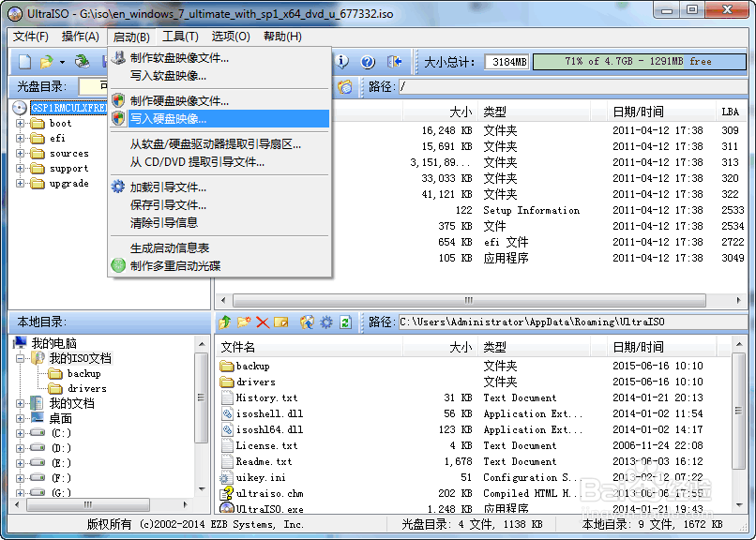Click the 3184MB total size field

tap(507, 62)
